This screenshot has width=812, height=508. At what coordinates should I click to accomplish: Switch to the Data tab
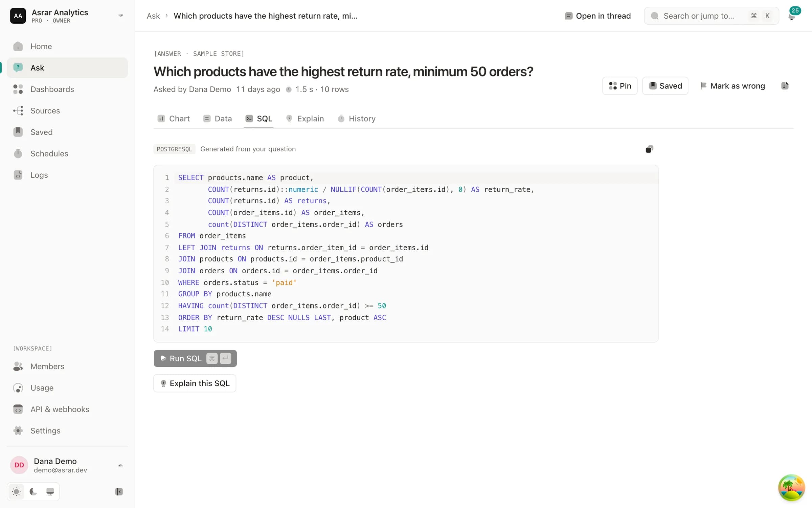[x=218, y=119]
